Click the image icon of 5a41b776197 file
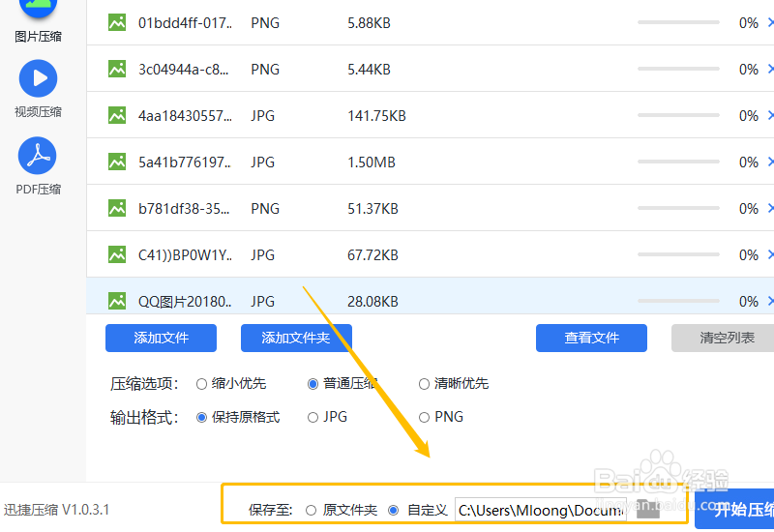 117,162
